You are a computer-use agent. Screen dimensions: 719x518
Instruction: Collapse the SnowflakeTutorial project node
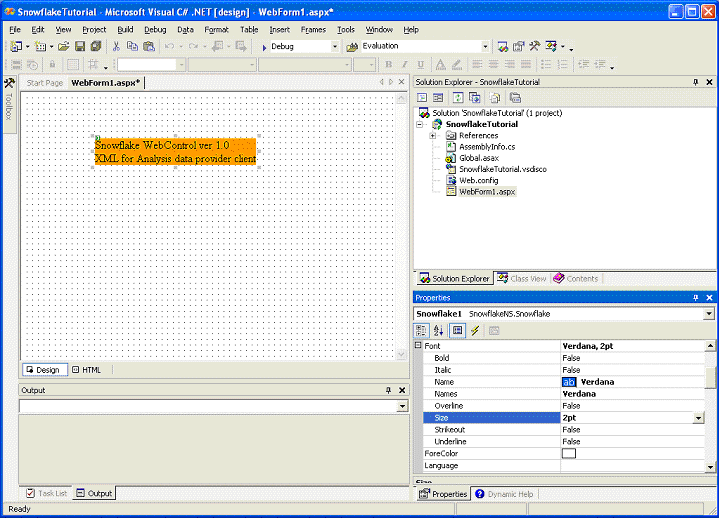coord(419,124)
